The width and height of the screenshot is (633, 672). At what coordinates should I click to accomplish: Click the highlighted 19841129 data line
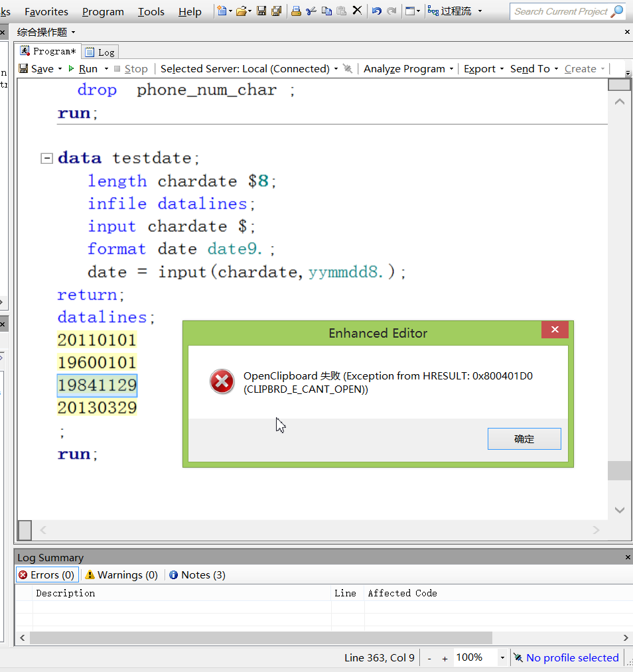[x=98, y=385]
